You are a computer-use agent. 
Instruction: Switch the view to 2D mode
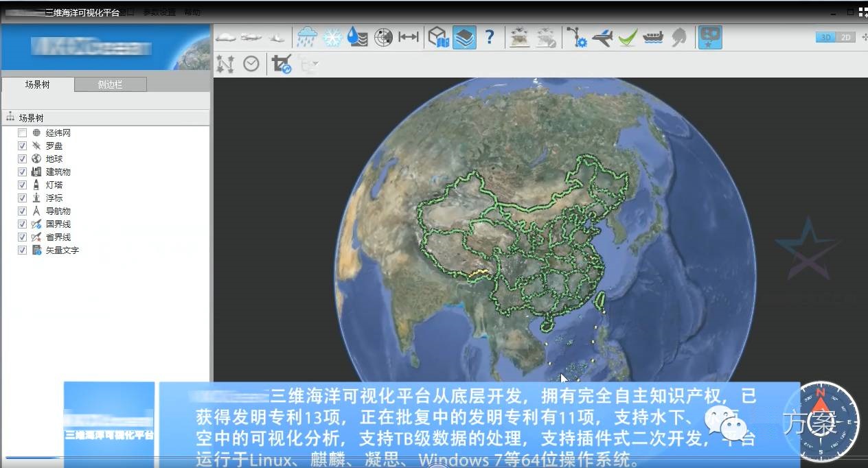coord(846,37)
